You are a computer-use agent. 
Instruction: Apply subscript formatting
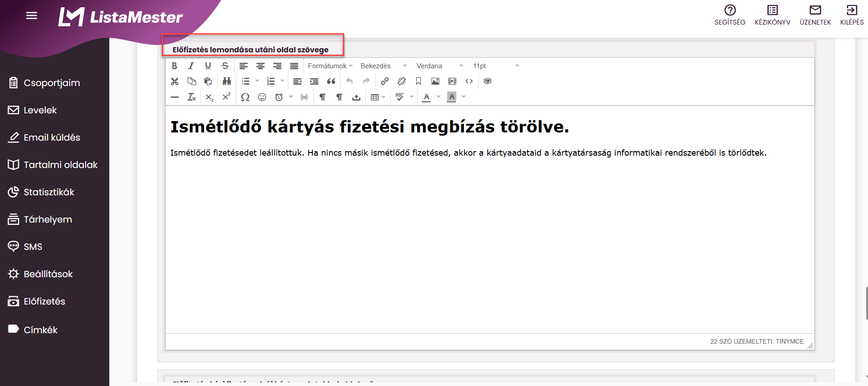209,97
